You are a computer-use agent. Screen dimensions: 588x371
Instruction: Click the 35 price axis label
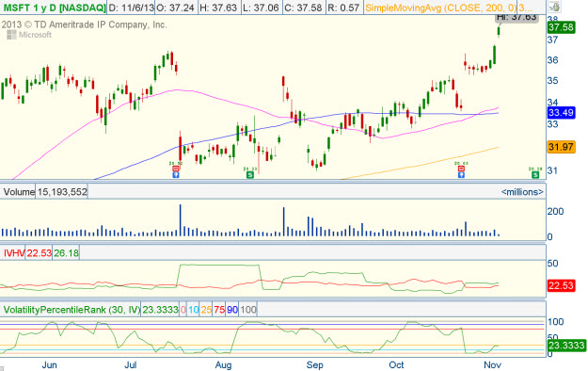coord(553,81)
